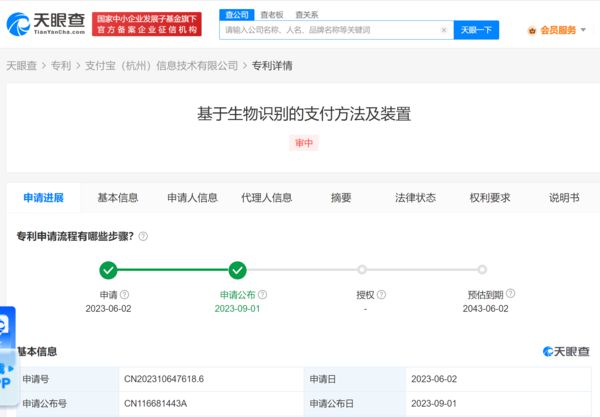Click the help icon beside 授权 label
The height and width of the screenshot is (417, 600).
382,295
